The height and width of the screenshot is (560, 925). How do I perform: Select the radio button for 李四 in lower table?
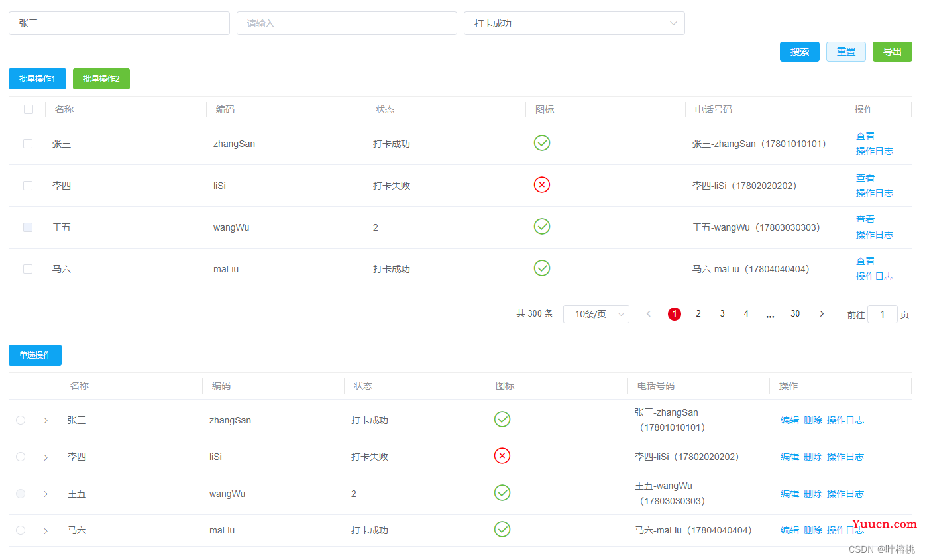coord(21,457)
